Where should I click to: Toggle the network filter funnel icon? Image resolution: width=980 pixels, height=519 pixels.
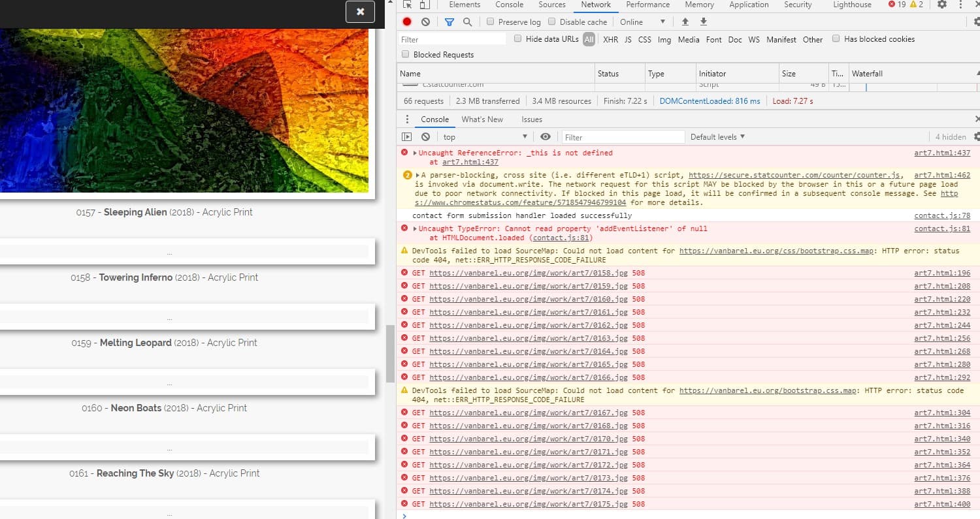(449, 22)
